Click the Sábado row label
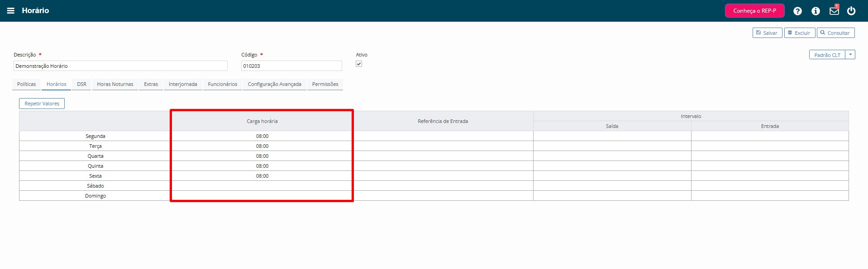This screenshot has width=868, height=269. 95,186
